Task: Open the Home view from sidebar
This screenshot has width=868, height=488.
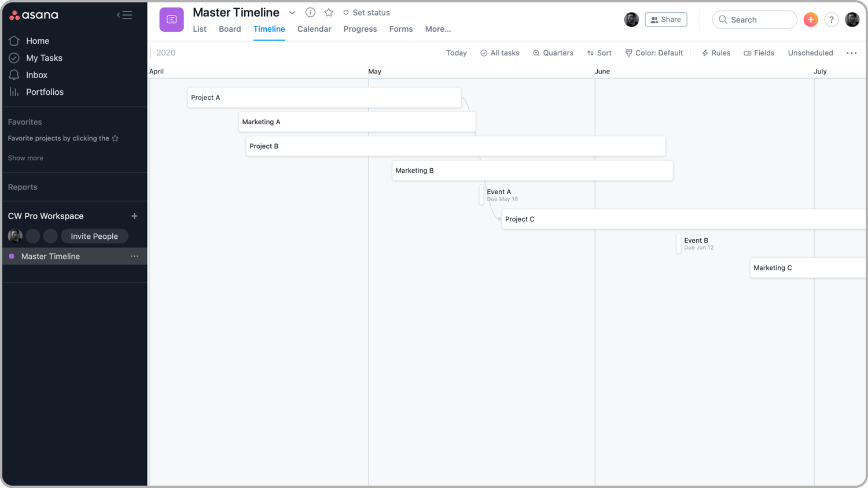Action: (38, 40)
